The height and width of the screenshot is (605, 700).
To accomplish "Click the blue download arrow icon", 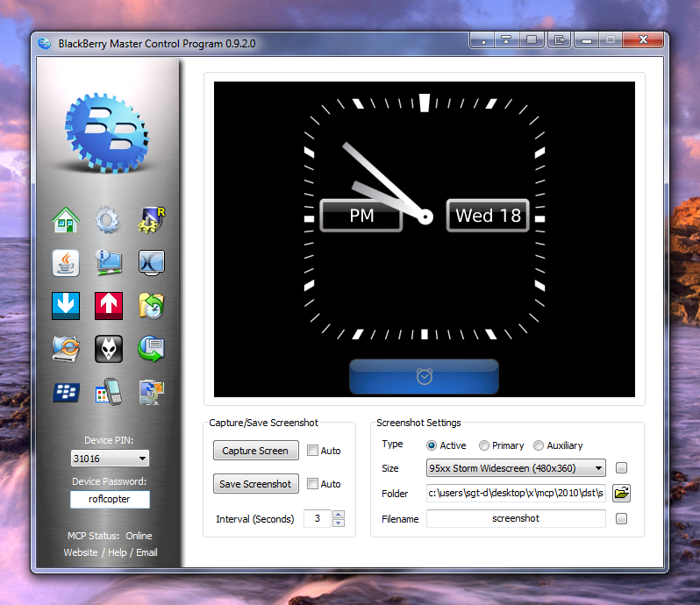I will pos(66,305).
